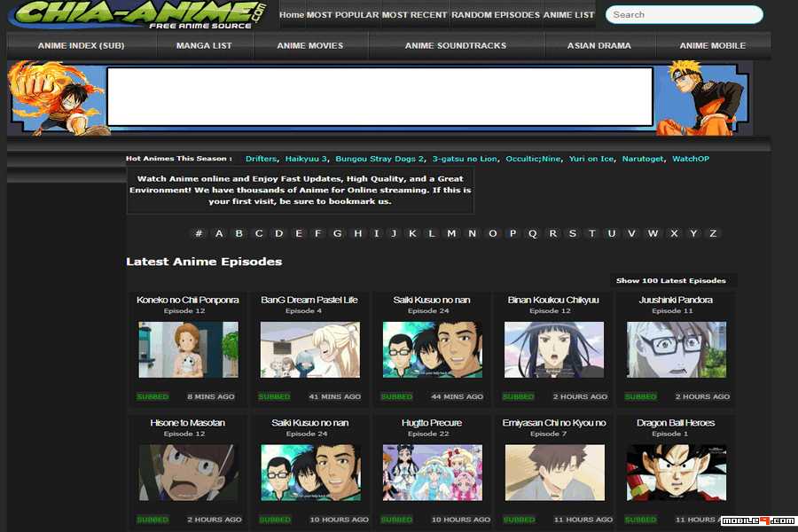Open the Home link in top navigation
Screen dimensions: 798x532
point(292,15)
